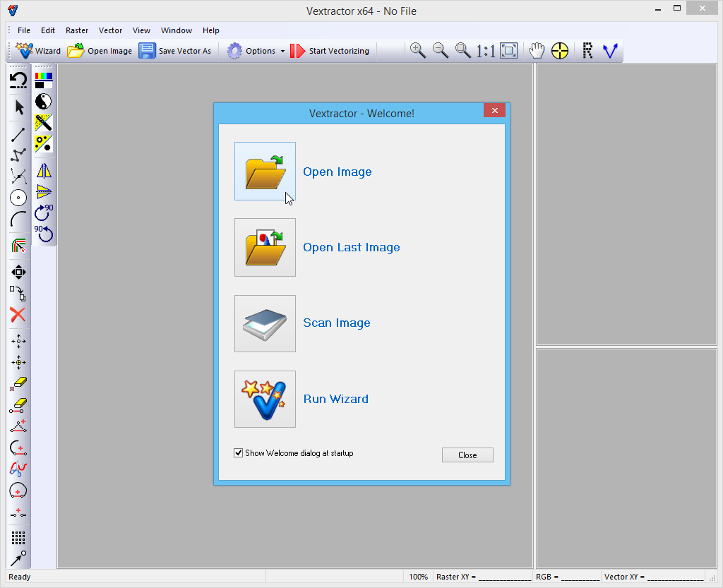Screen dimensions: 723x588
Task: Select the circle drawing tool
Action: coord(18,198)
